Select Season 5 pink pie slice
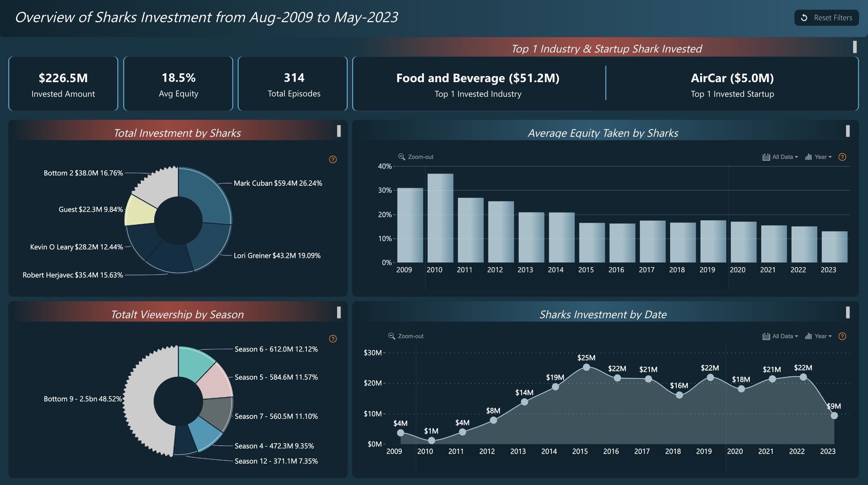 (x=216, y=382)
